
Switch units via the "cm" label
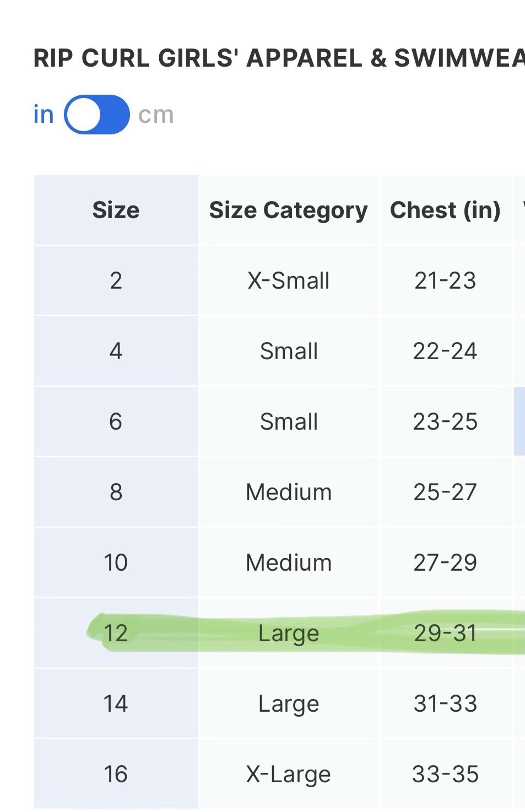click(156, 115)
